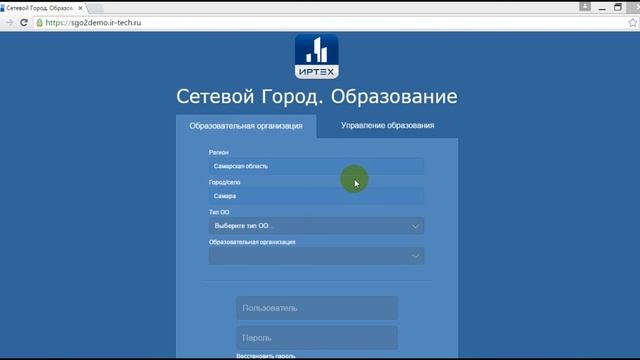Click the Сетевой Город. Образование heading
The image size is (640, 360).
point(317,97)
